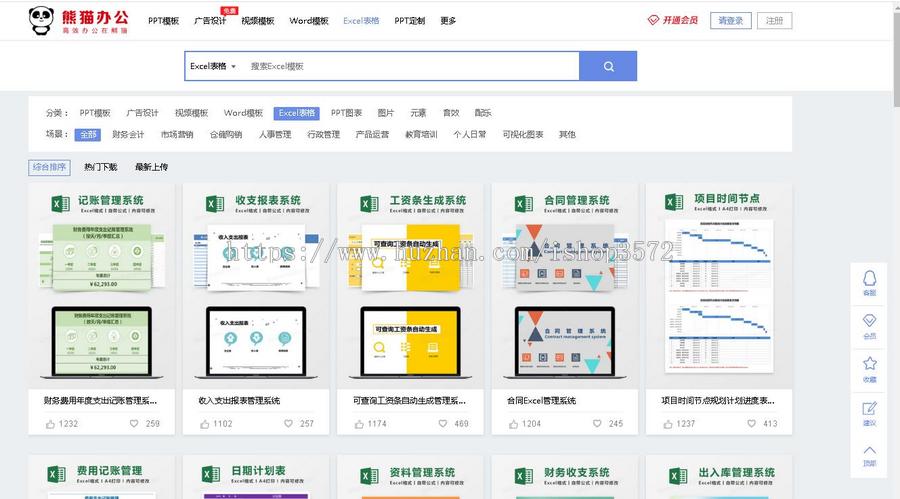This screenshot has height=499, width=900.
Task: Select PPT图表 category filter
Action: [346, 113]
